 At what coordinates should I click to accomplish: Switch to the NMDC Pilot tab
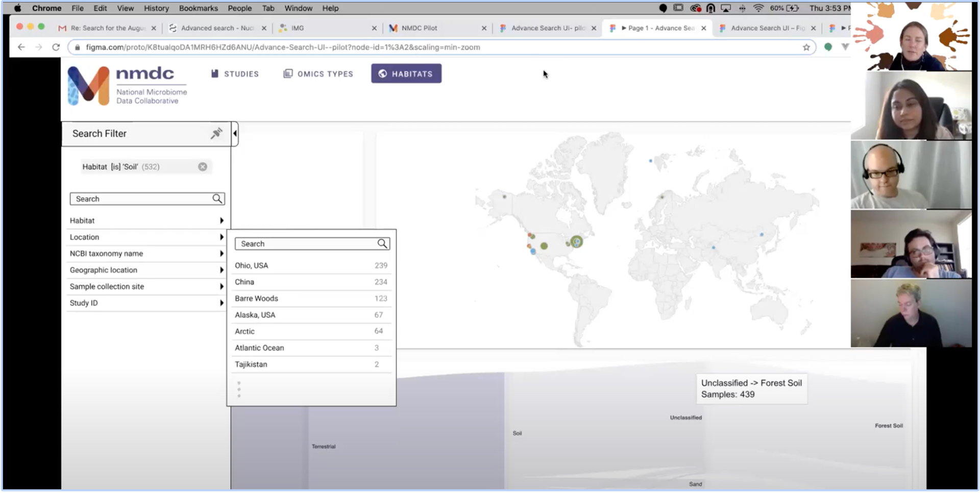(x=437, y=28)
